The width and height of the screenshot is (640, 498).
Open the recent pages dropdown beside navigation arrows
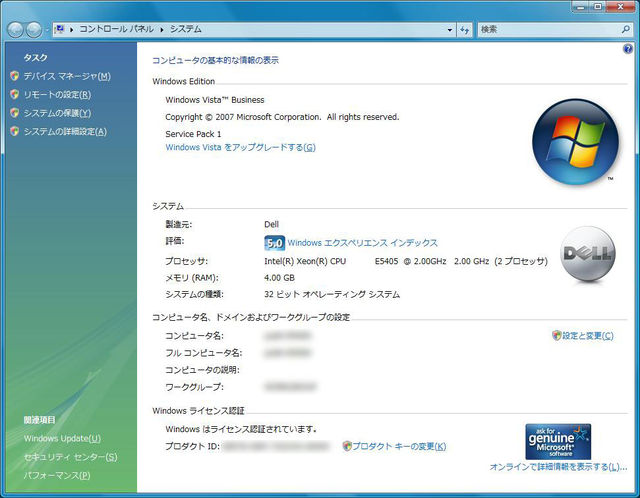coord(47,30)
